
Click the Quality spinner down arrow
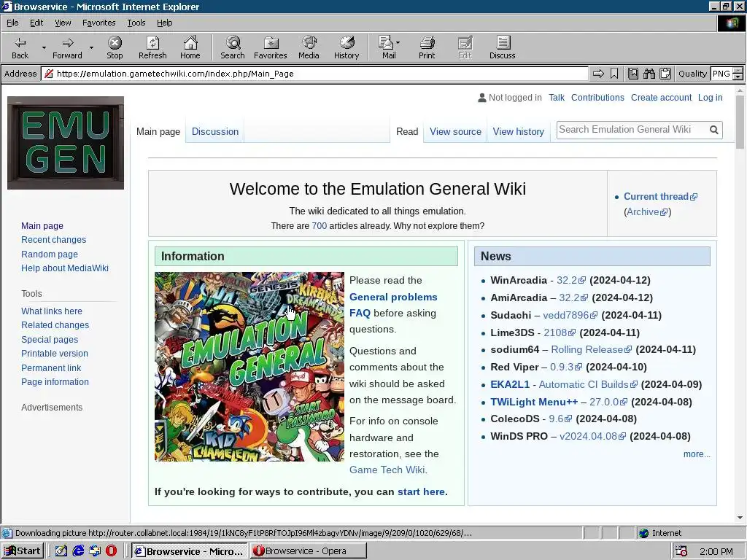(x=738, y=77)
